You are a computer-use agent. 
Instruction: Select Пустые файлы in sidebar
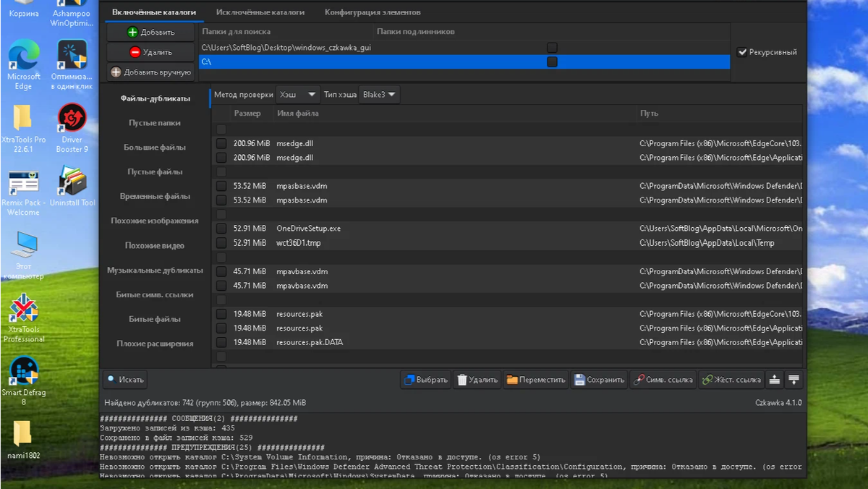[x=155, y=172]
